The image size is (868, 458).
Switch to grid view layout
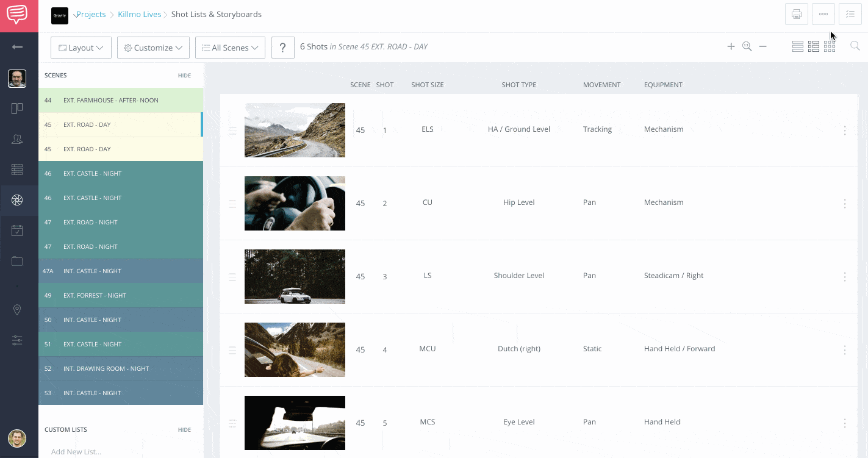[830, 46]
